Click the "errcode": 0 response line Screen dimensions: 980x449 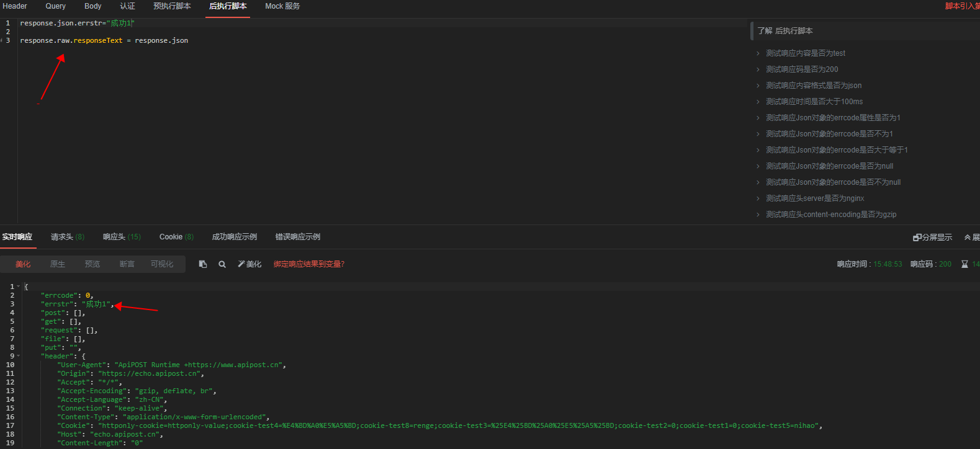67,295
